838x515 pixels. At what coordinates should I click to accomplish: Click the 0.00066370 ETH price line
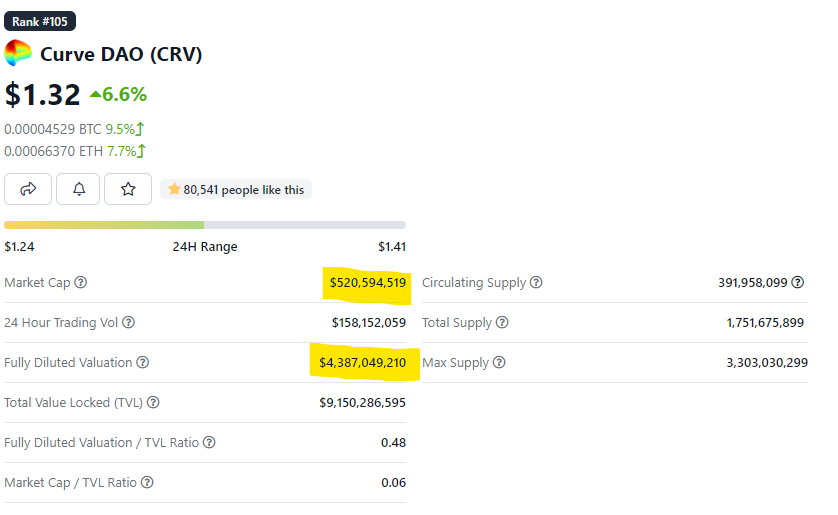(x=75, y=151)
